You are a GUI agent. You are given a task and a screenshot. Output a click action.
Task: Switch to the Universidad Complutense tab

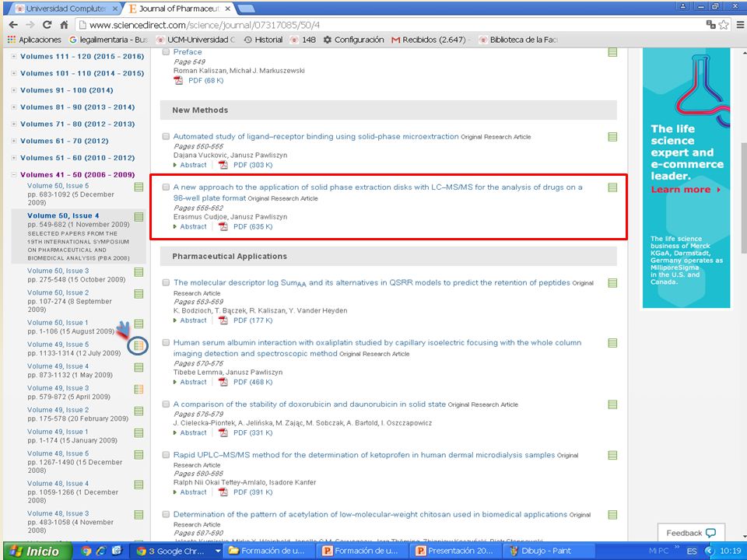[x=66, y=9]
